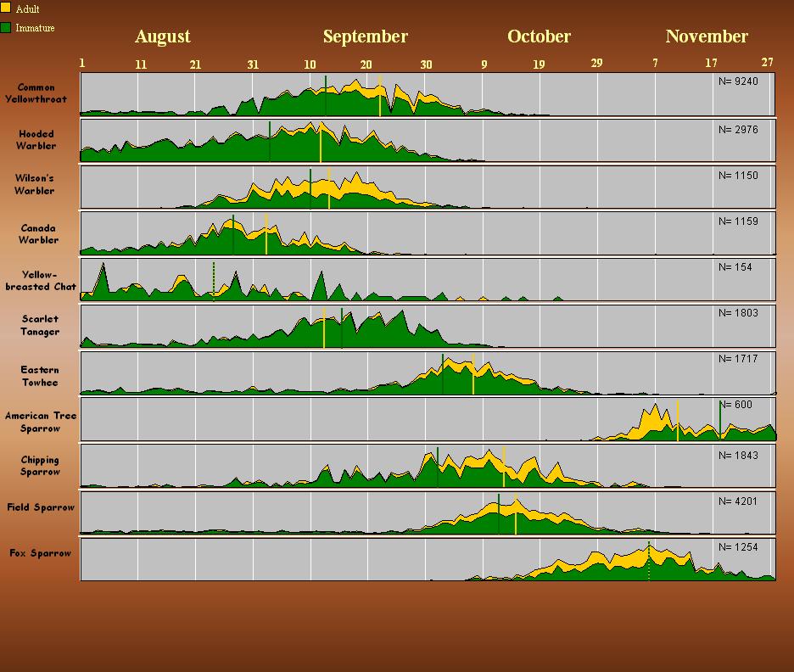Select the October month heading
794x672 pixels.
tap(539, 36)
